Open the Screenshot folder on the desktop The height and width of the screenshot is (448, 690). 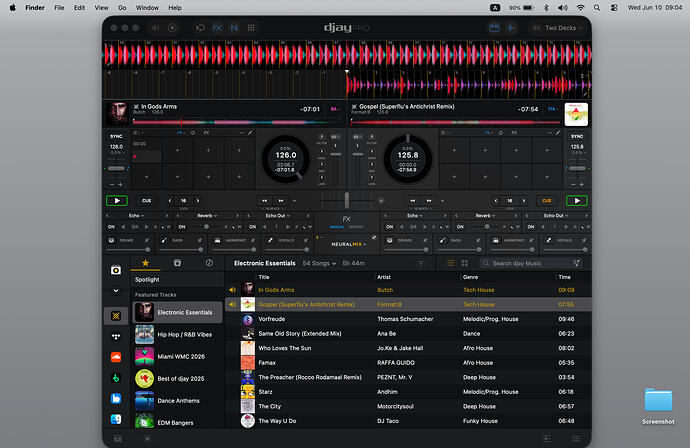pos(658,406)
